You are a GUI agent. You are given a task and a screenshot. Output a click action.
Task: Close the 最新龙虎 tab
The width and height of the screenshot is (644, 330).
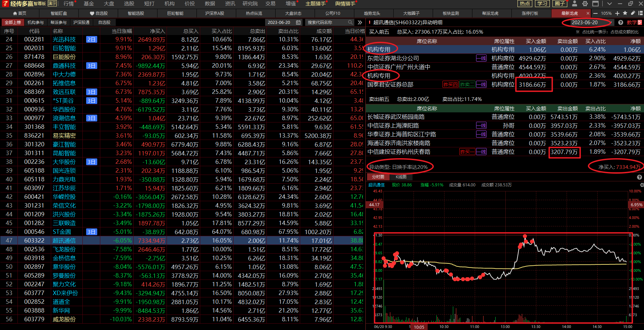pos(588,13)
